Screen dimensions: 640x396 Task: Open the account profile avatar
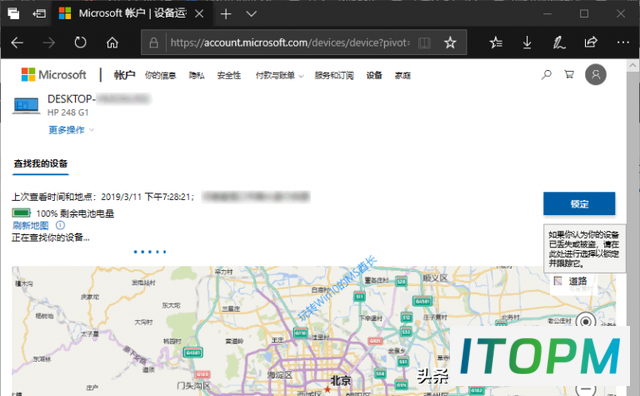click(596, 75)
